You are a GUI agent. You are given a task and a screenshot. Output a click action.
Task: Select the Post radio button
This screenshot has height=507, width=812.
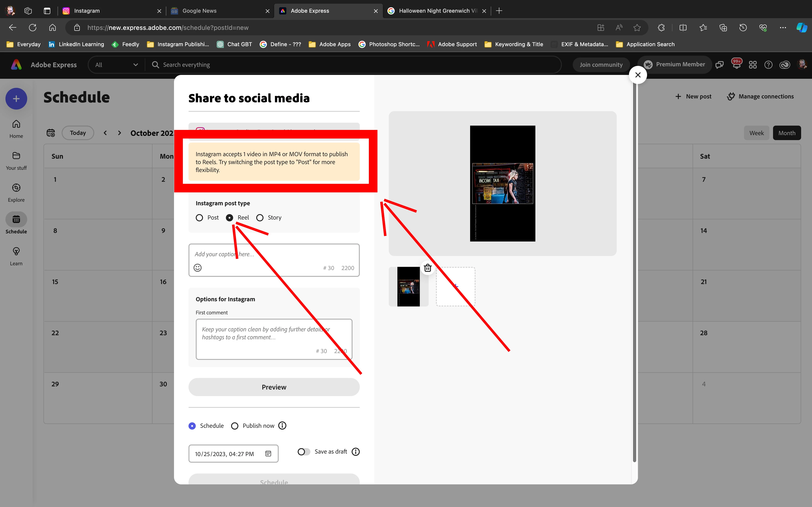pyautogui.click(x=199, y=218)
